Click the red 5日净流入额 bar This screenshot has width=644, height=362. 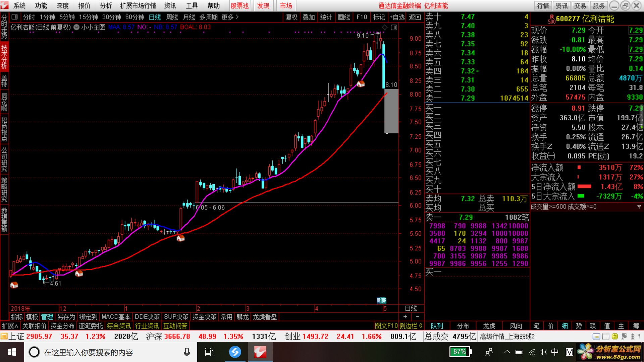pyautogui.click(x=584, y=186)
